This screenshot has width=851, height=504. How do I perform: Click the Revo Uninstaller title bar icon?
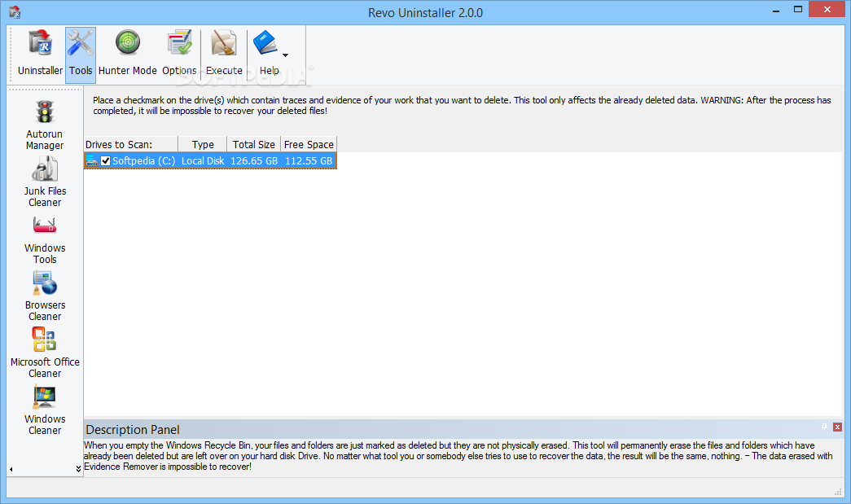coord(15,12)
